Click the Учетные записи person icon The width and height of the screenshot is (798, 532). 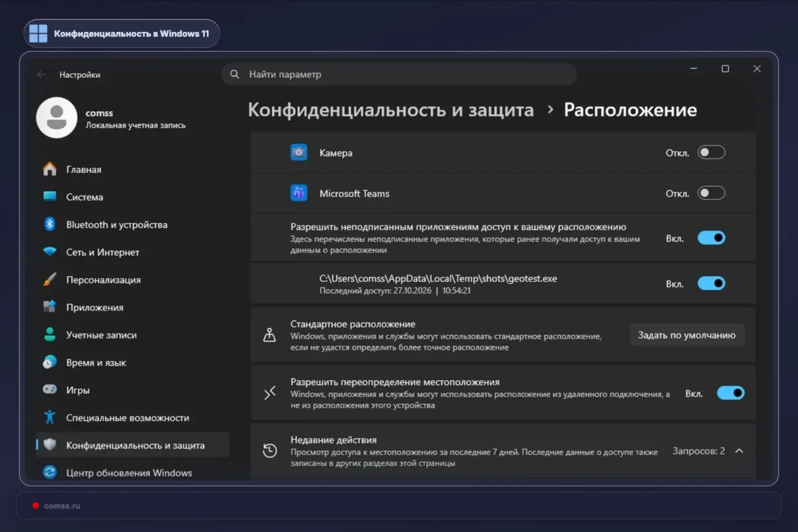[x=50, y=335]
